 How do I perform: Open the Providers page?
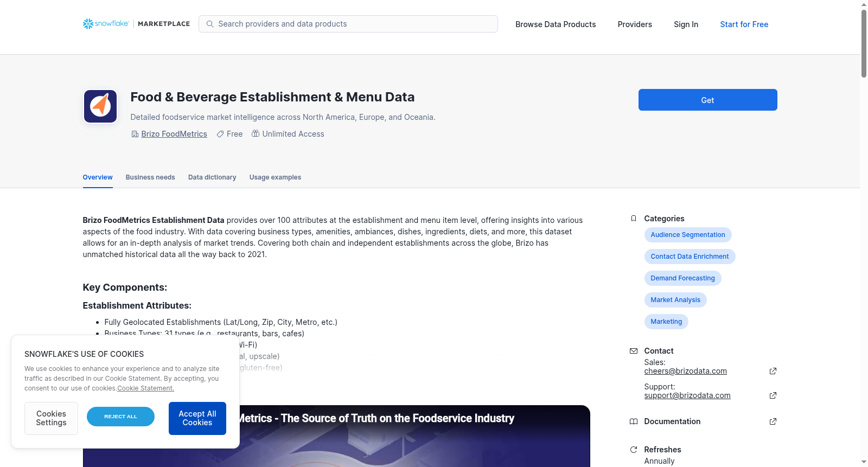click(635, 24)
